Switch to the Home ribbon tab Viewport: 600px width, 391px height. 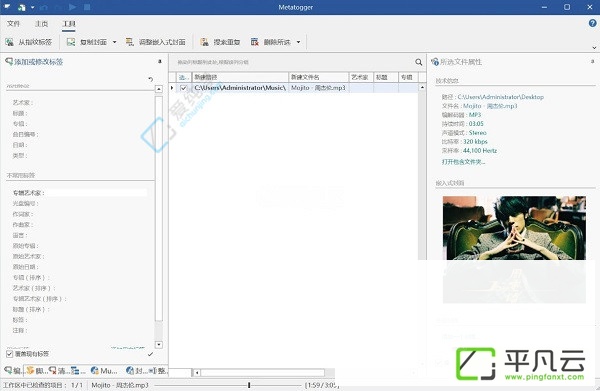[41, 24]
